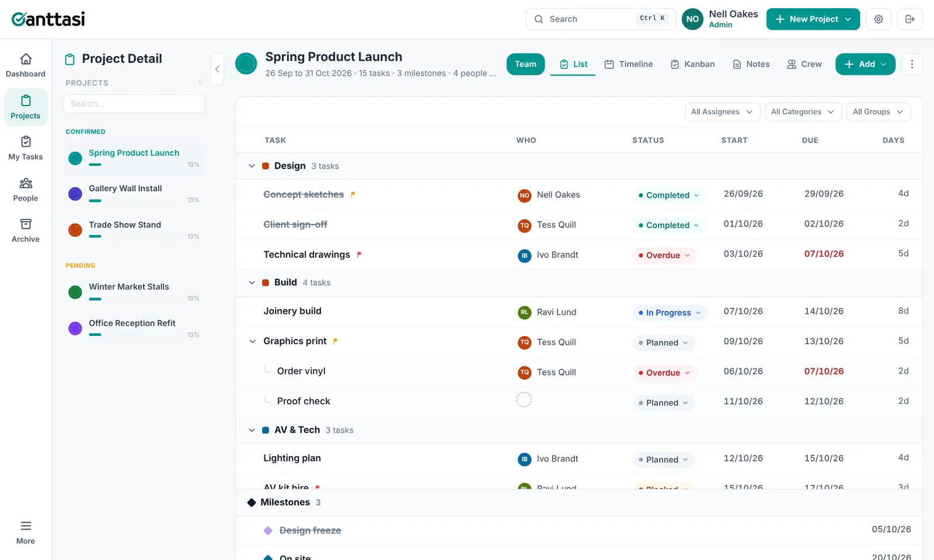Screen dimensions: 934x560
Task: Go to My Tasks in sidebar
Action: (26, 148)
